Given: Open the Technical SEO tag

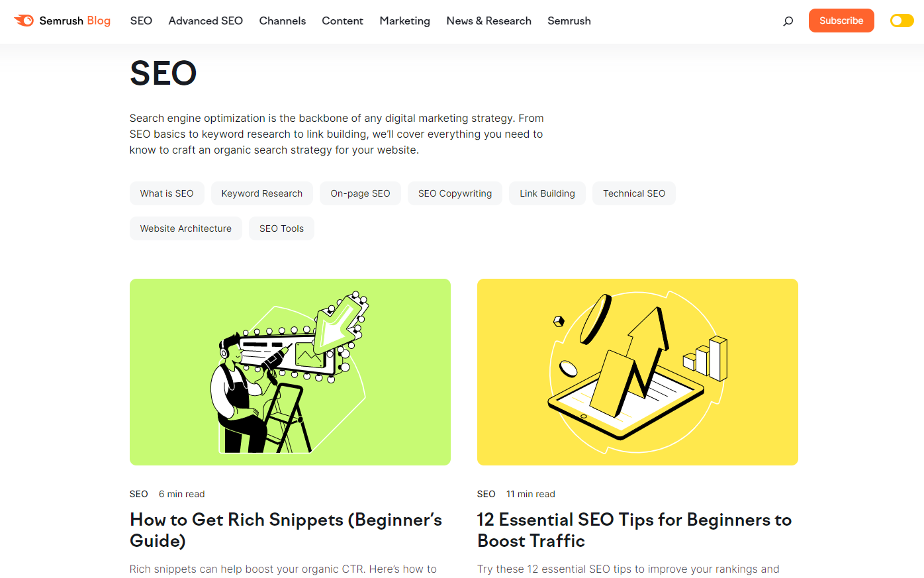Looking at the screenshot, I should coord(634,193).
